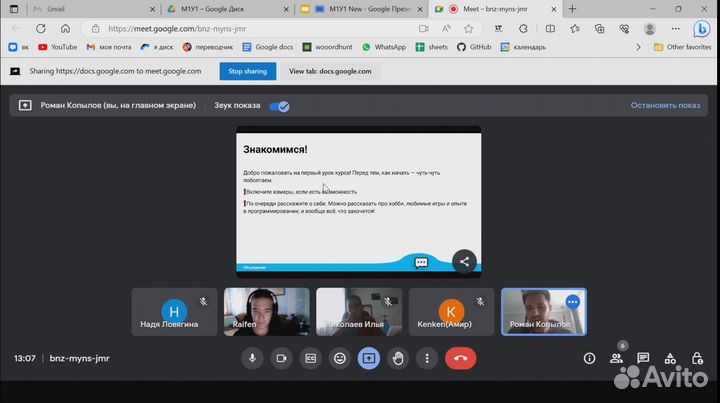
Task: Open browser profile avatar
Action: pyautogui.click(x=649, y=28)
